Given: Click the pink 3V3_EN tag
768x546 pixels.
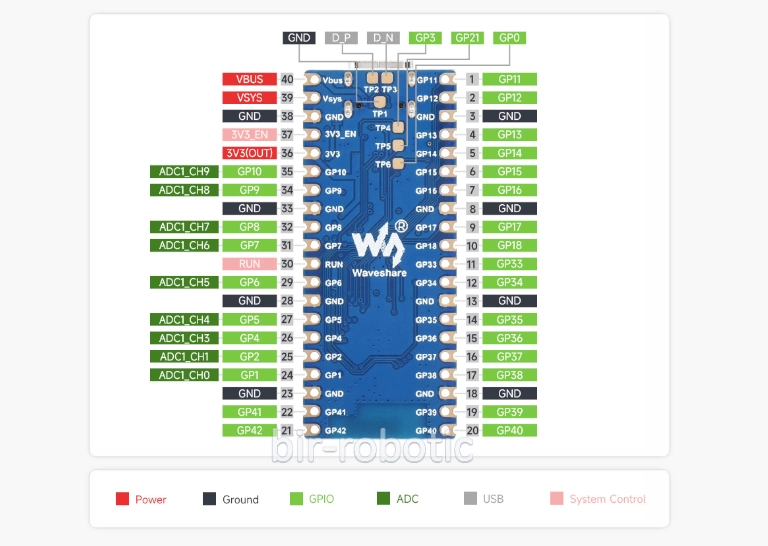Looking at the screenshot, I should (x=249, y=135).
